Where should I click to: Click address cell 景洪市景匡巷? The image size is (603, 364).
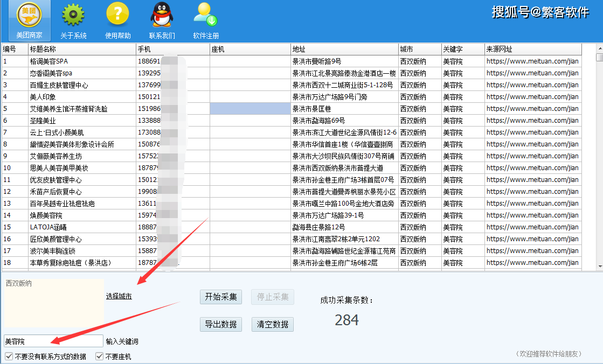click(x=344, y=109)
